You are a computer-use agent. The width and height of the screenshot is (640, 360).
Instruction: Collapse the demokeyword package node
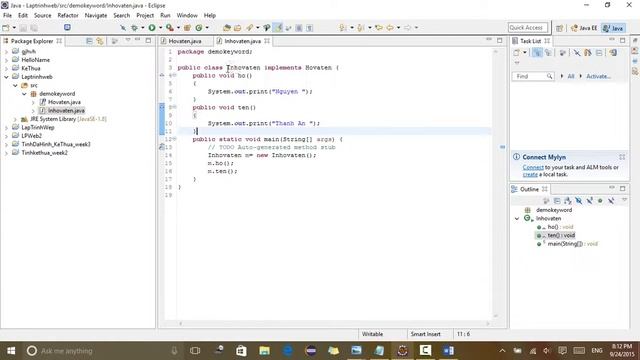coord(24,94)
